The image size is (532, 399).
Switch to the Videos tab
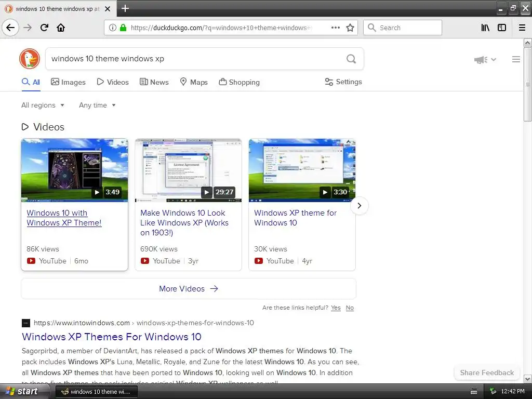tap(113, 82)
